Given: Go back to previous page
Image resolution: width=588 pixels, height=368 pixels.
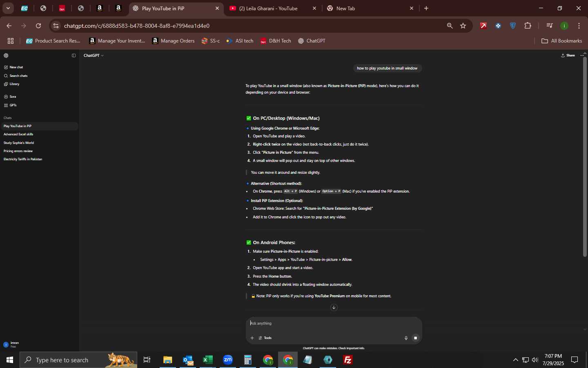Looking at the screenshot, I should coord(9,26).
